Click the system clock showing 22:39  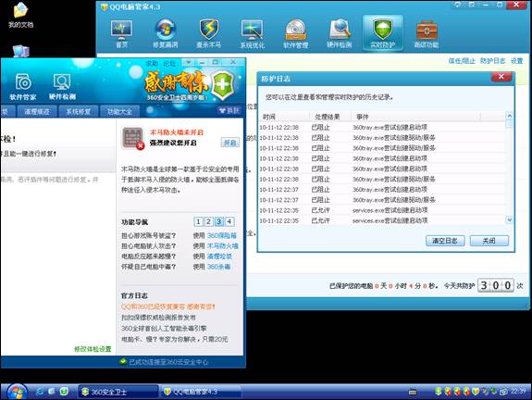click(x=518, y=391)
